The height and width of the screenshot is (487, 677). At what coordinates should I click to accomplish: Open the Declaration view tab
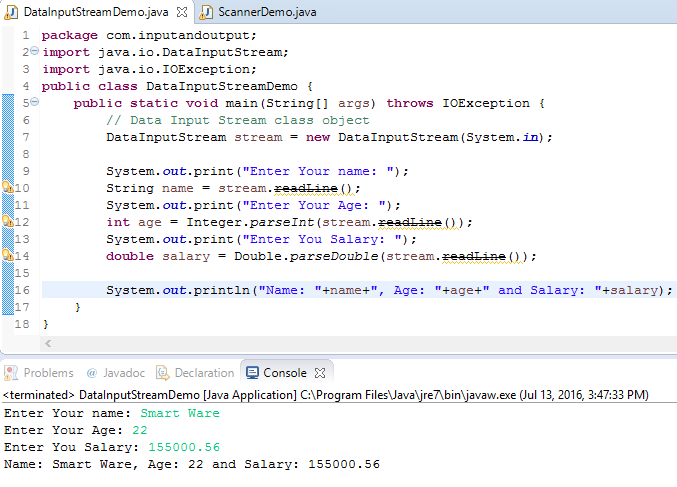(x=195, y=373)
